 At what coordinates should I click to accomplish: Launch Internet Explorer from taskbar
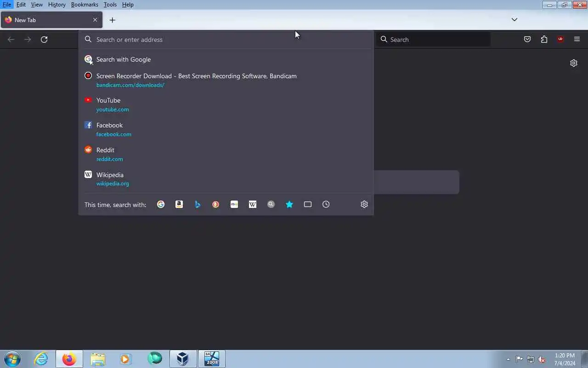(41, 359)
